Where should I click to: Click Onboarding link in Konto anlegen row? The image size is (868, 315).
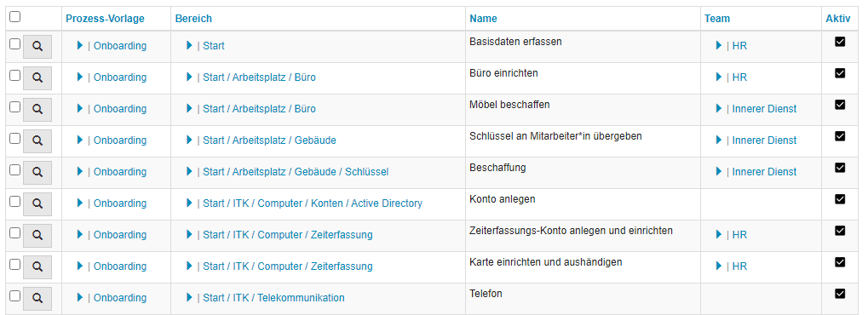pos(120,203)
